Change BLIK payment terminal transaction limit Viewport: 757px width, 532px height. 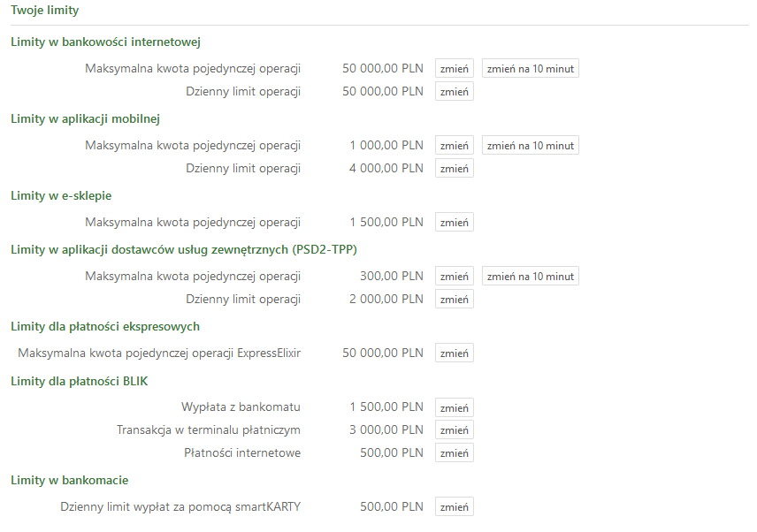454,429
